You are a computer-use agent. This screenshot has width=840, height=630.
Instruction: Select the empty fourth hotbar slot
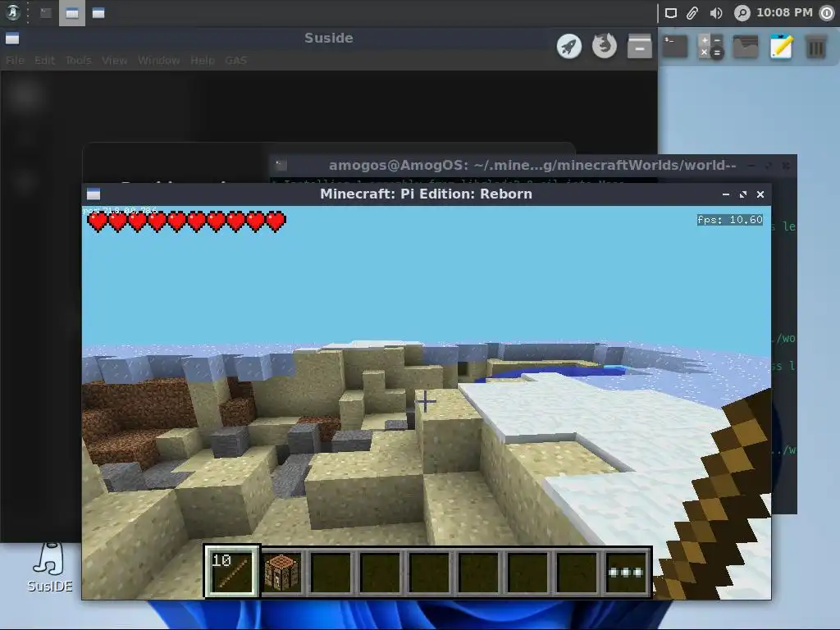coord(380,572)
